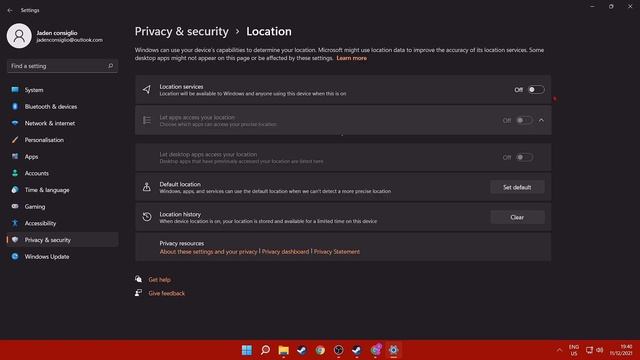Select the Personalisation brush icon
The height and width of the screenshot is (360, 640).
15,140
